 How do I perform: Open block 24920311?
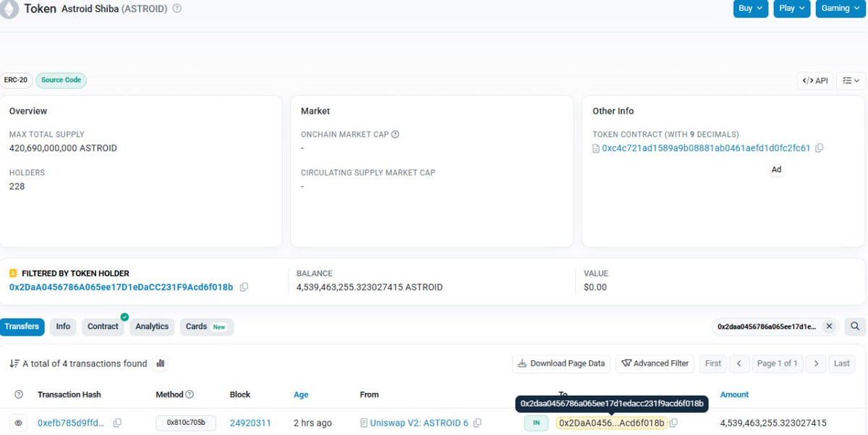coord(250,423)
